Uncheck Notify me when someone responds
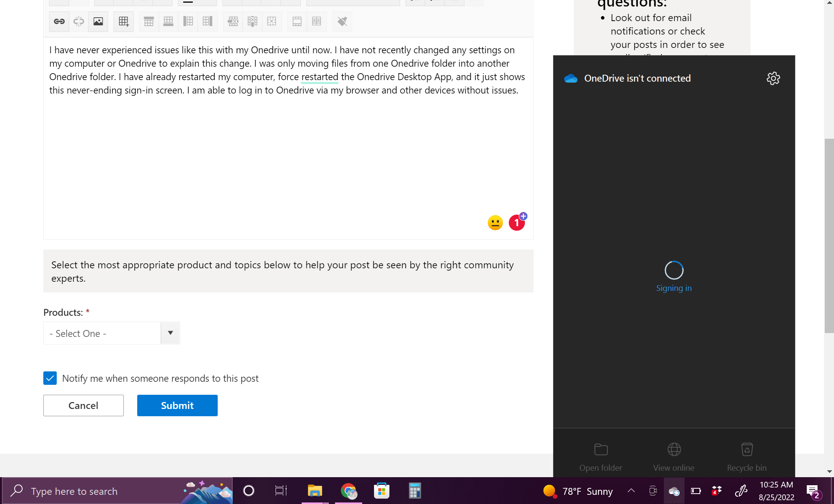Screen dimensions: 834x504 point(50,378)
